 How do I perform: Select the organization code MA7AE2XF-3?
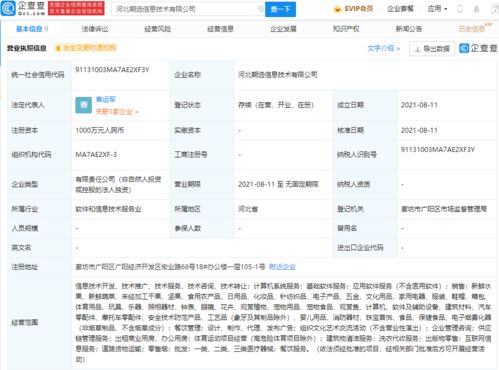pos(96,155)
